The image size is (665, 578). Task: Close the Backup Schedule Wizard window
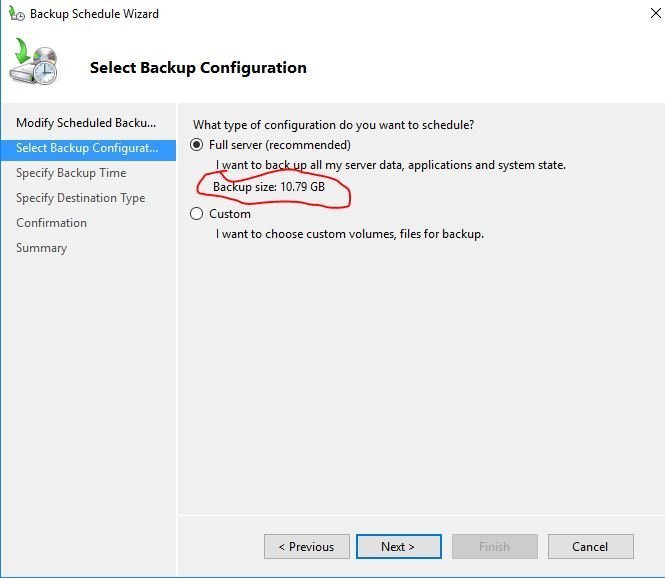655,14
